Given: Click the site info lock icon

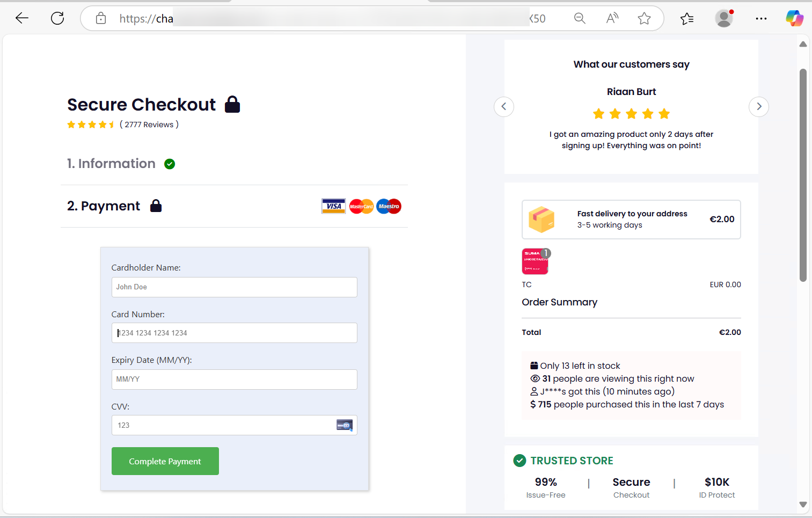Looking at the screenshot, I should point(101,19).
